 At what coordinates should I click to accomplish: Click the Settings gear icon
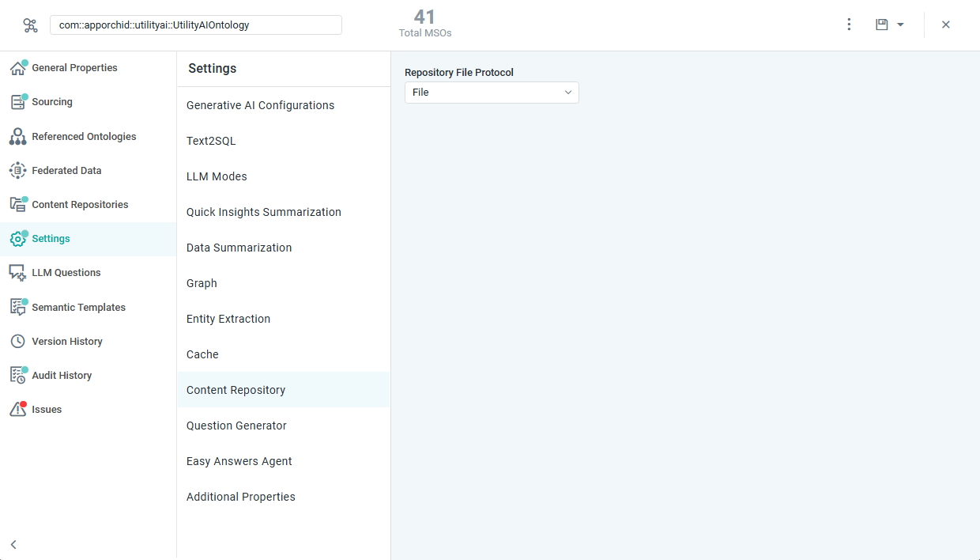pyautogui.click(x=17, y=239)
